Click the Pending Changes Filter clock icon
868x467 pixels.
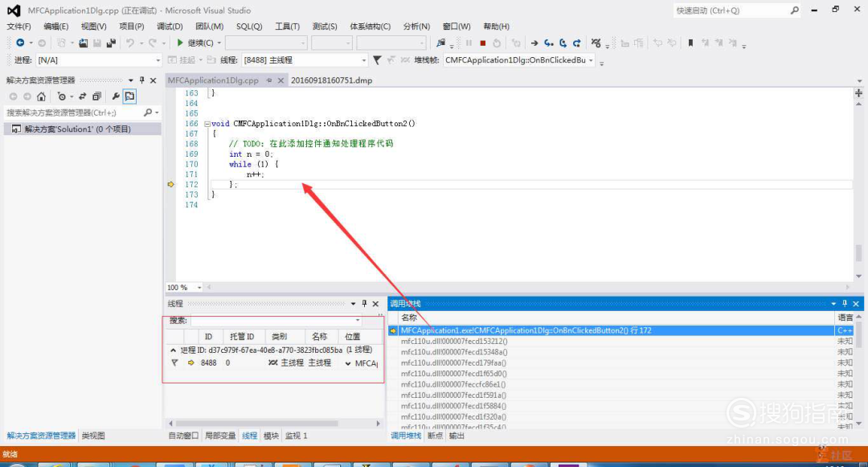[61, 96]
